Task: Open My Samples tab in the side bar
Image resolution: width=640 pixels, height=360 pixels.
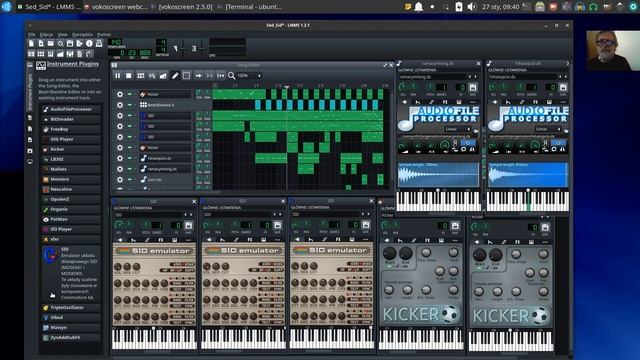Action: click(30, 129)
